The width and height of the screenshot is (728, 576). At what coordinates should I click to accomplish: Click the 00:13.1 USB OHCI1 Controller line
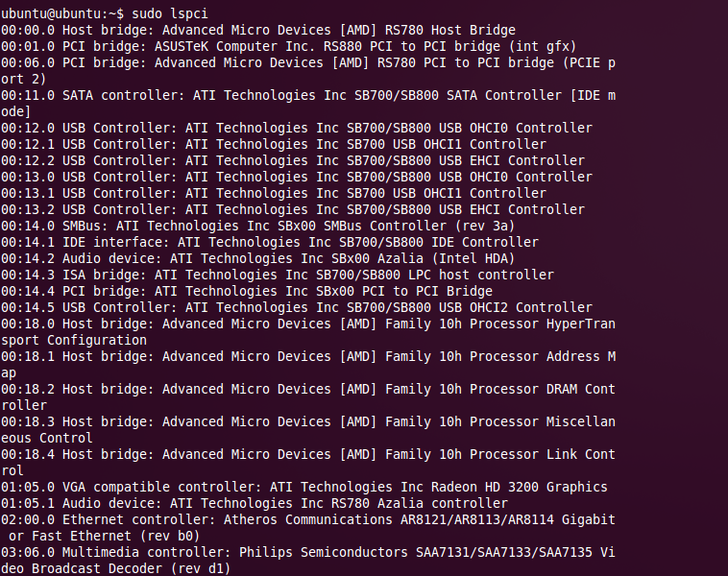point(273,193)
